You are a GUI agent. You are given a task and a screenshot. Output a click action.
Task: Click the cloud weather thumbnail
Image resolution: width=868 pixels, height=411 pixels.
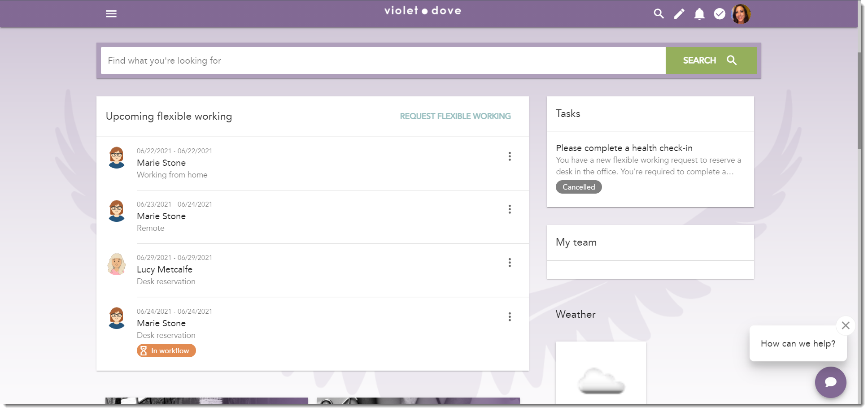pos(601,373)
